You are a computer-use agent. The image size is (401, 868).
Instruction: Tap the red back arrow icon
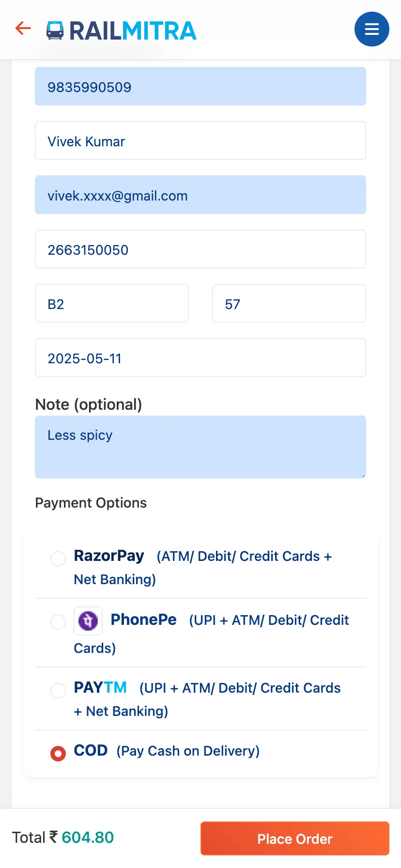coord(23,29)
